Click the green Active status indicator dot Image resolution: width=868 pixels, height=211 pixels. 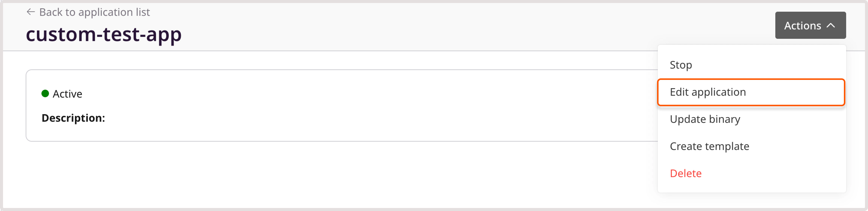coord(45,93)
